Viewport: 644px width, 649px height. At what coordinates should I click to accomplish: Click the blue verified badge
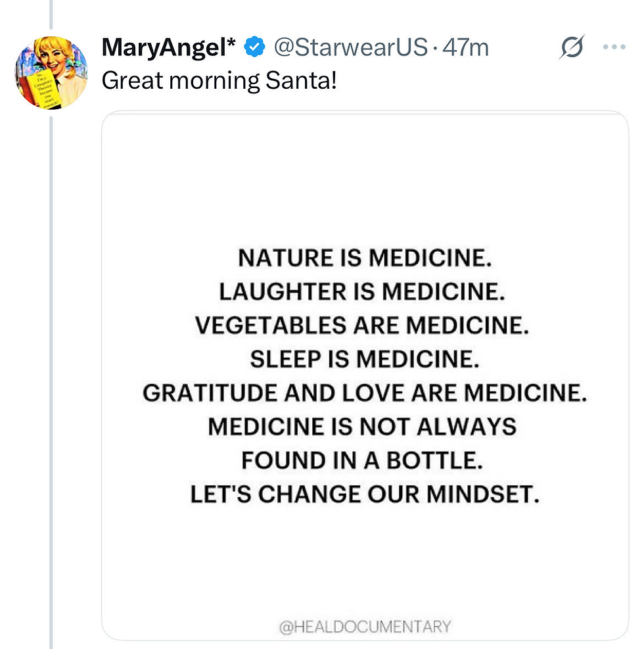point(254,48)
